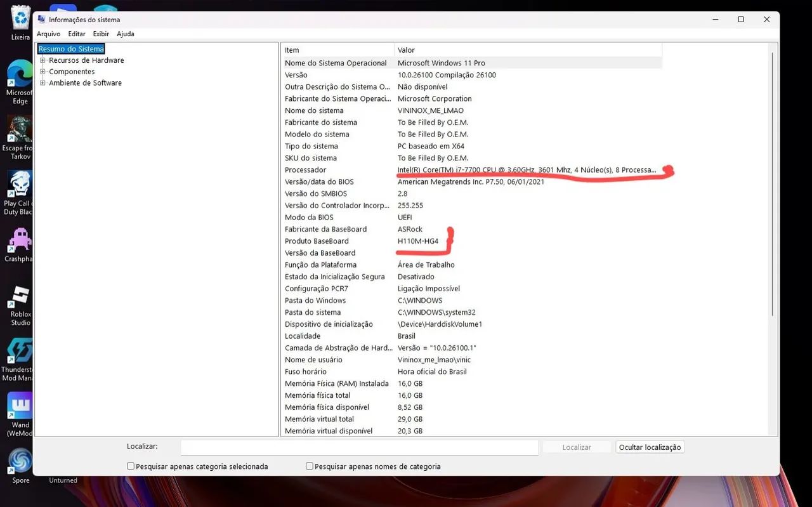Open the Editar menu
This screenshot has height=507, width=812.
pos(77,34)
